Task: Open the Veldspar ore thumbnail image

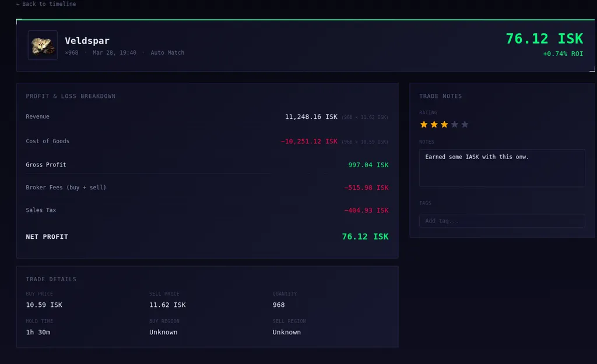Action: (42, 47)
